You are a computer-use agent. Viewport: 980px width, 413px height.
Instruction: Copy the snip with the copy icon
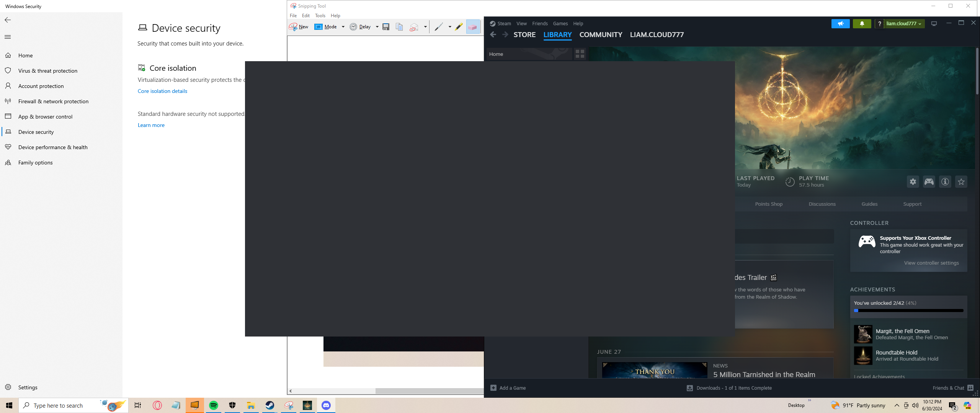(399, 27)
